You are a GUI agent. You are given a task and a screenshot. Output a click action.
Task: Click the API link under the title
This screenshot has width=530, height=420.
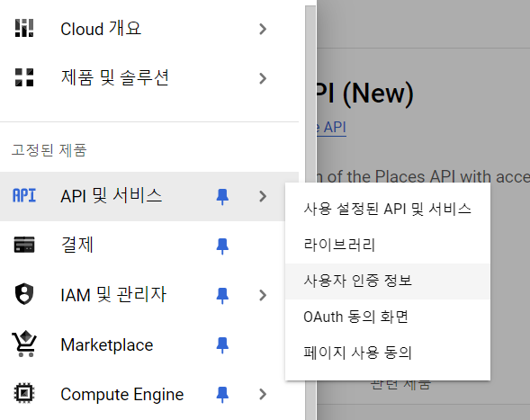tap(332, 128)
